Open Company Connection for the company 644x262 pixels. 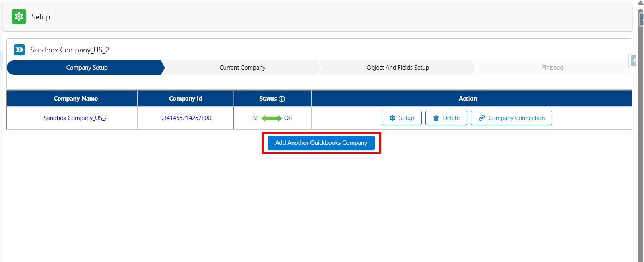[x=512, y=118]
